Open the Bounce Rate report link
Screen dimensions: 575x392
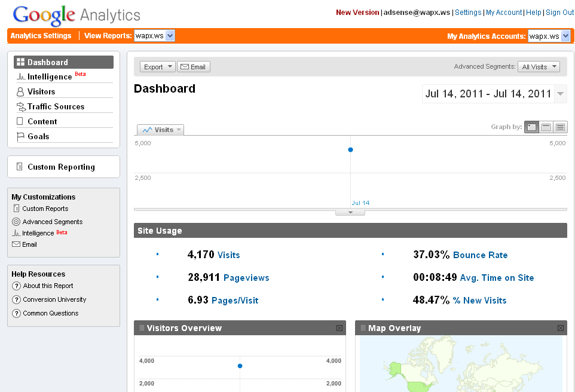pyautogui.click(x=480, y=255)
